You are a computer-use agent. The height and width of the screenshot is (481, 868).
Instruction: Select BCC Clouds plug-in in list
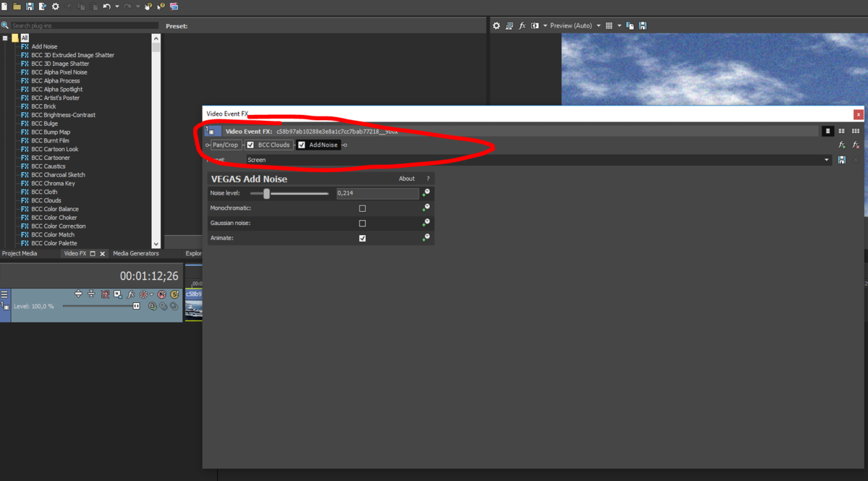coord(46,200)
